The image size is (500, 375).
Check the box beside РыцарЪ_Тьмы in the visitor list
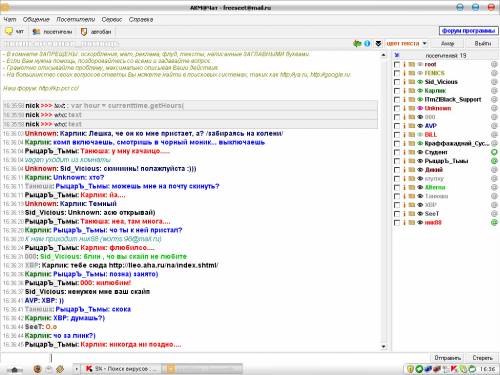coord(397,161)
